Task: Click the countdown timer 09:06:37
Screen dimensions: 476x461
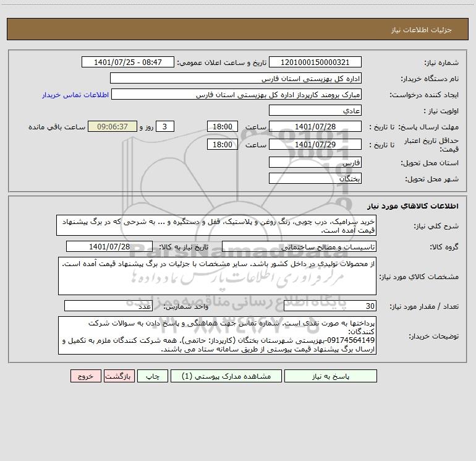Action: tap(113, 126)
